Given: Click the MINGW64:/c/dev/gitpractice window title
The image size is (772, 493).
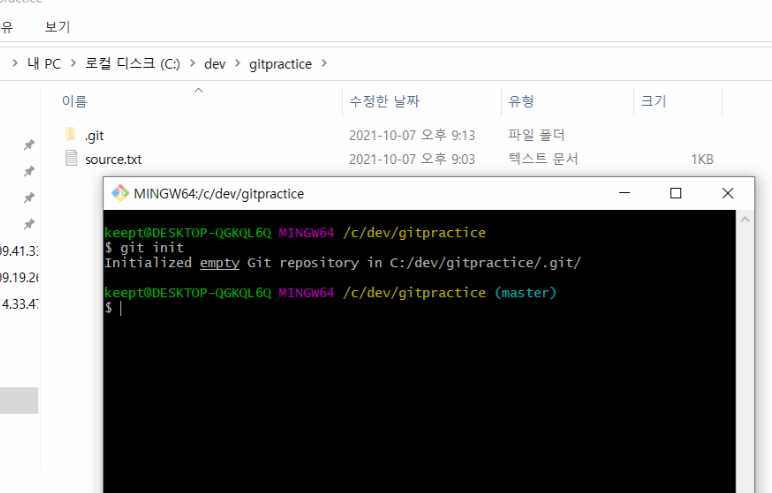Looking at the screenshot, I should pyautogui.click(x=219, y=194).
